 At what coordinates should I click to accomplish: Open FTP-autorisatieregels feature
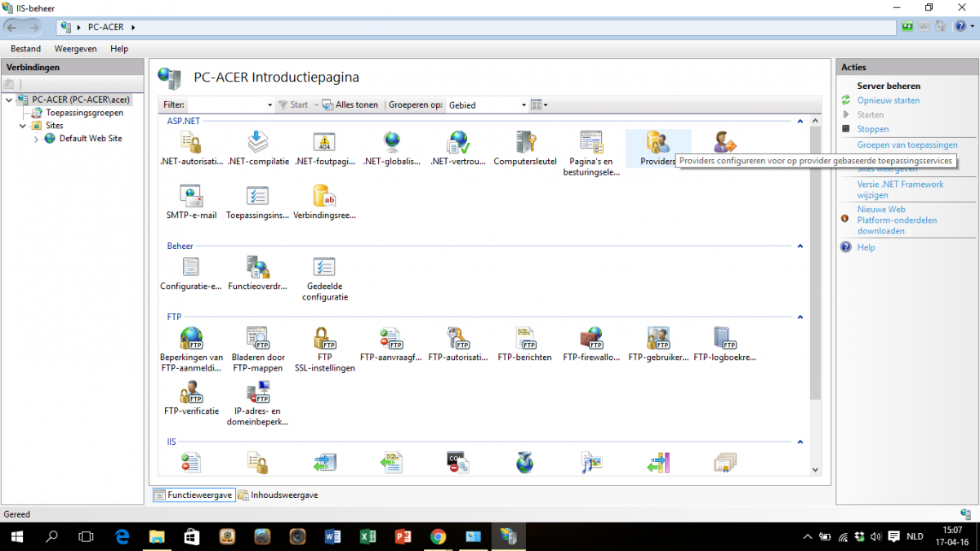tap(458, 344)
